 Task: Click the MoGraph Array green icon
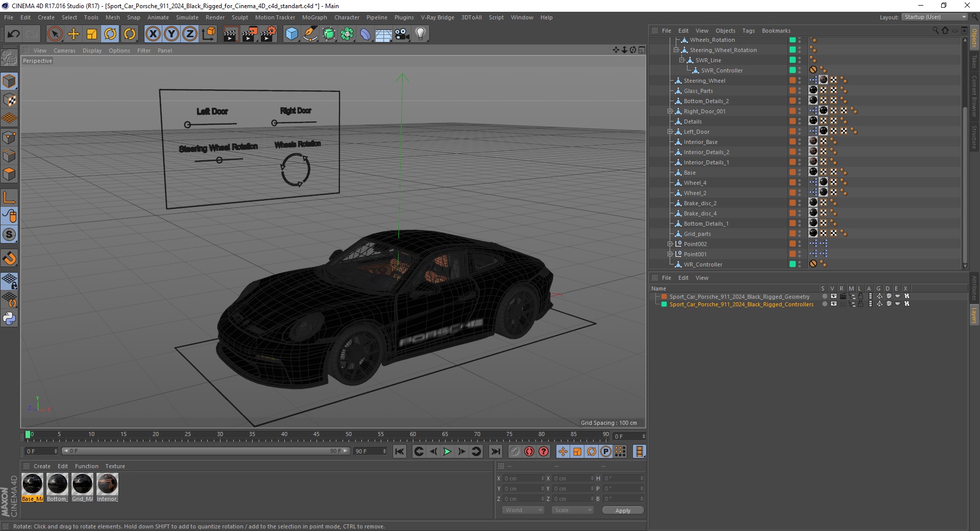[347, 34]
